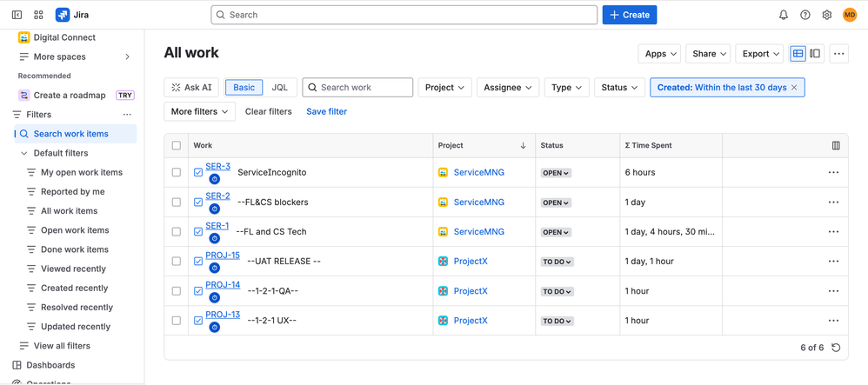
Task: Click the Save filter link
Action: click(x=326, y=112)
